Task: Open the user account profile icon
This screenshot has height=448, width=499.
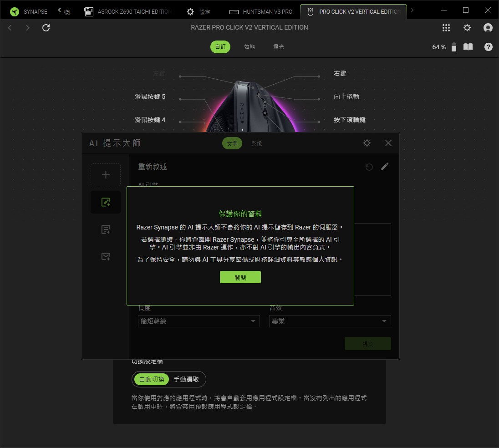Action: pyautogui.click(x=488, y=28)
